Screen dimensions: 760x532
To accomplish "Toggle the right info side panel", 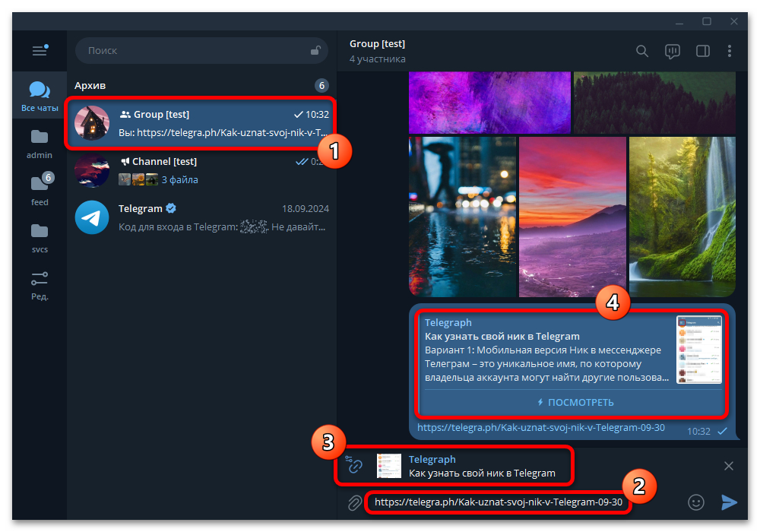I will pos(703,51).
